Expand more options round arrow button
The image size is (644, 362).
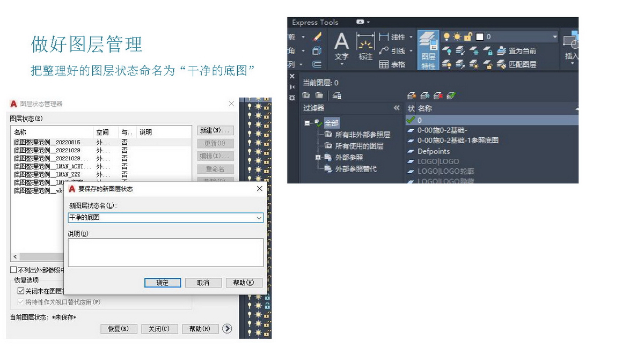coord(228,329)
